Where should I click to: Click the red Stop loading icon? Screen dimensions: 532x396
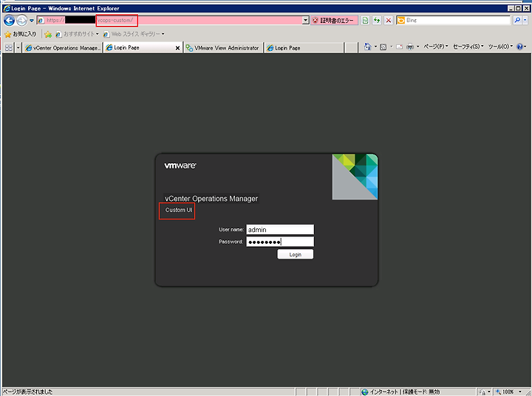tap(389, 21)
